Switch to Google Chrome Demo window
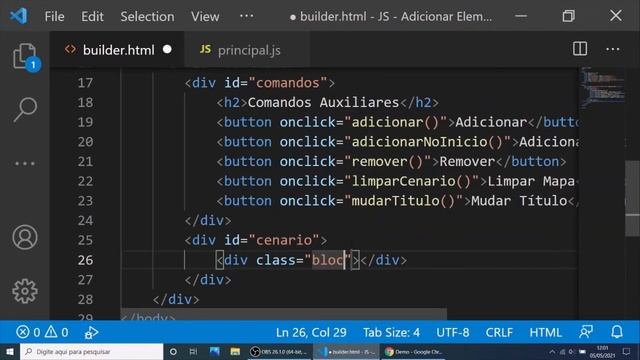Viewport: 640px width, 360px height. [413, 351]
